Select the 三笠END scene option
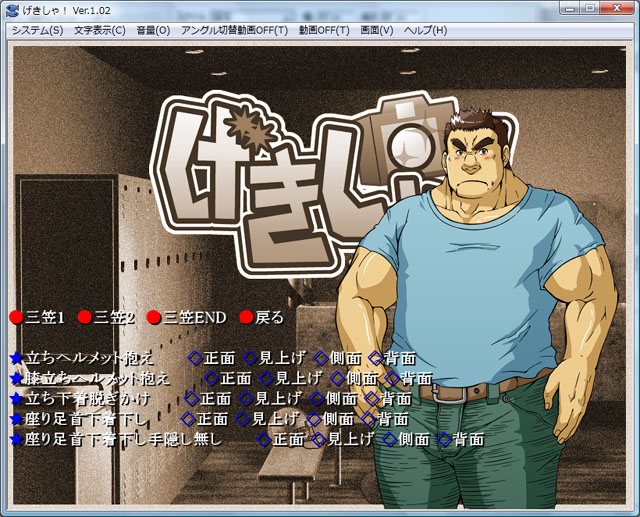This screenshot has width=640, height=517. click(187, 317)
